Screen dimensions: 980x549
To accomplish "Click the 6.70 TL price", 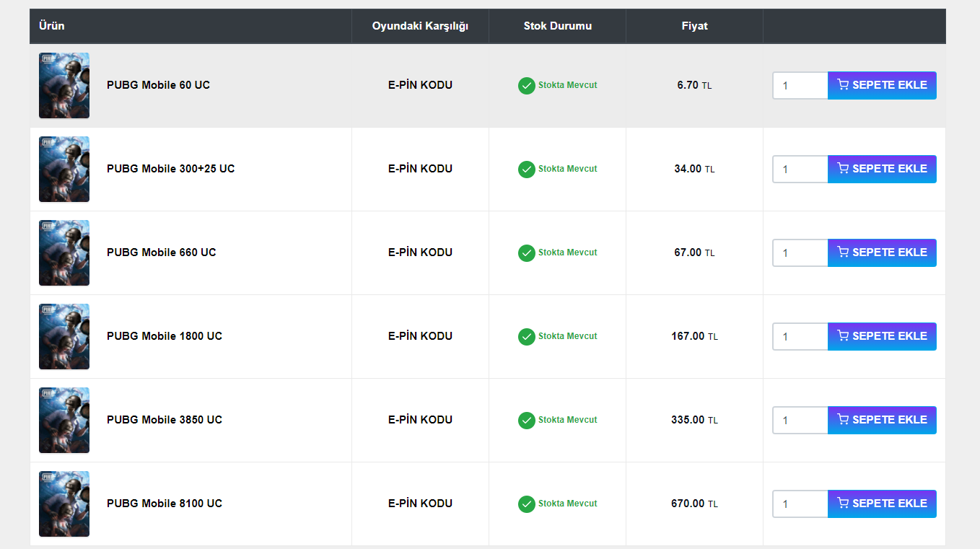I will (x=694, y=85).
